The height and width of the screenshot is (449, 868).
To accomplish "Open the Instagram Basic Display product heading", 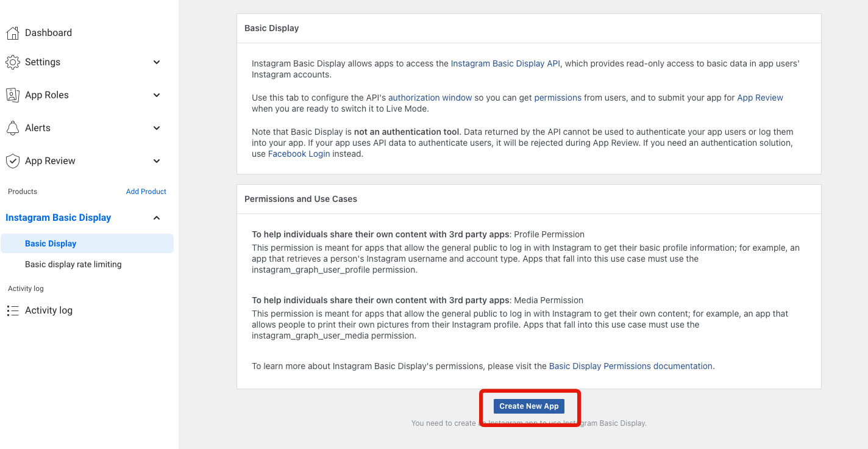I will (x=59, y=217).
